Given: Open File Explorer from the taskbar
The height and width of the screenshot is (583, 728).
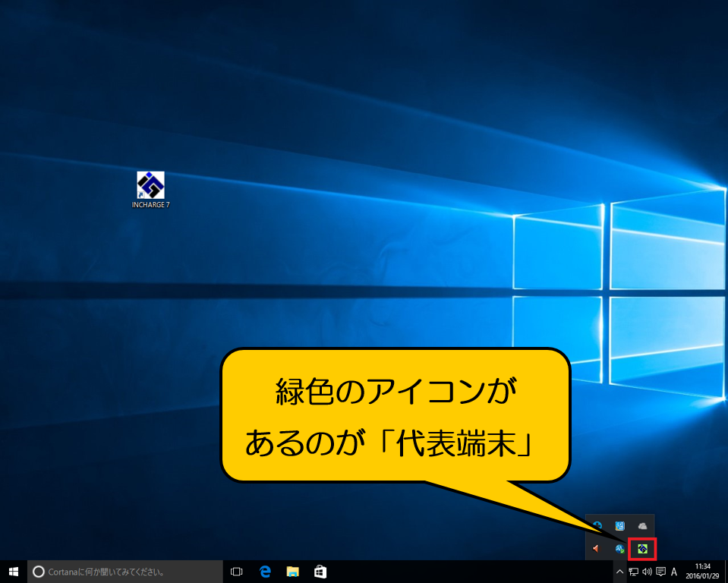Looking at the screenshot, I should 292,572.
